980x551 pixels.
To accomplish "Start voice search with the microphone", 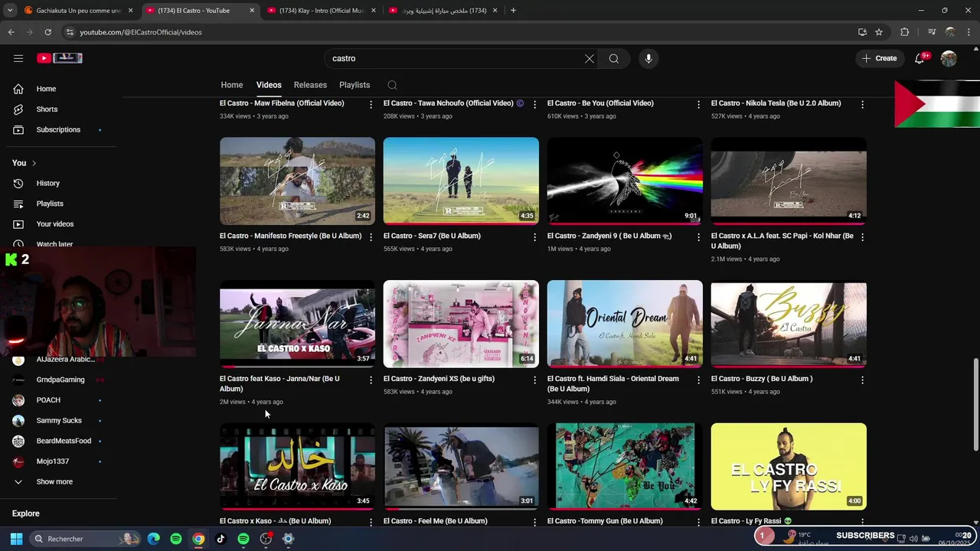I will click(x=648, y=58).
